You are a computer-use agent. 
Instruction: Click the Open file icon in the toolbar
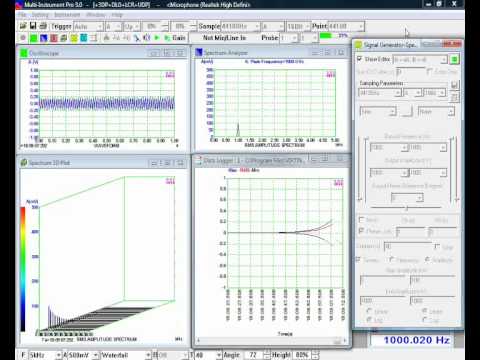pyautogui.click(x=23, y=26)
